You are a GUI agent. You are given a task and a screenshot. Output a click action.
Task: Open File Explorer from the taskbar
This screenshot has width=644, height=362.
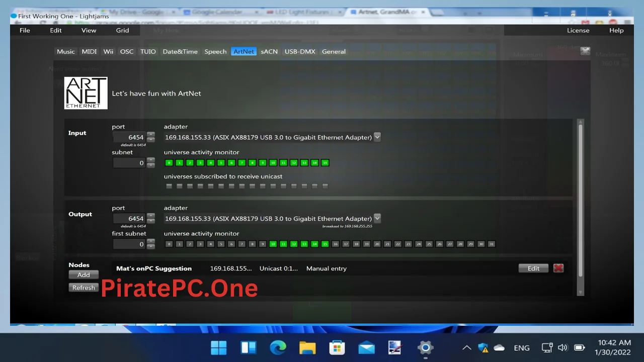coord(307,347)
